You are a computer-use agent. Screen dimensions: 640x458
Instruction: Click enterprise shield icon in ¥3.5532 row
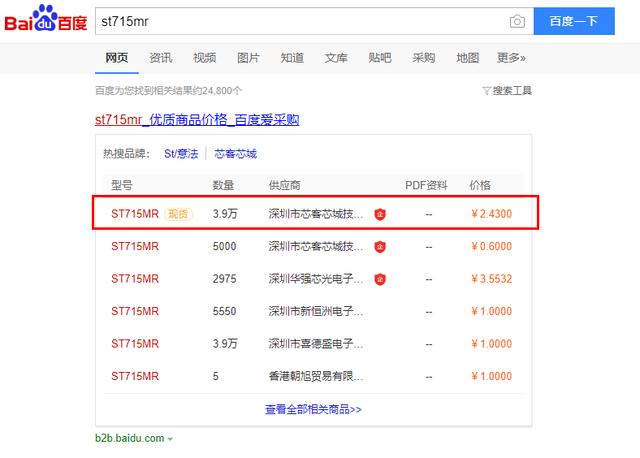pos(380,279)
